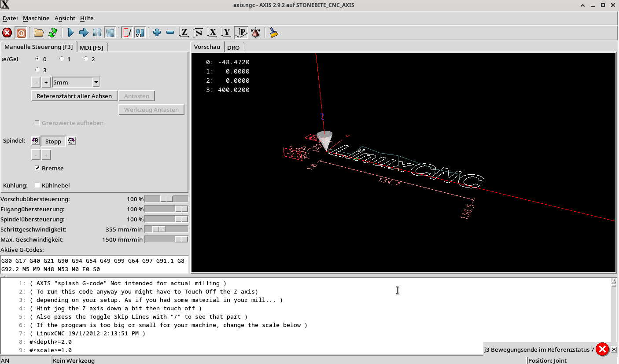Toggle optional pause M1 icon
This screenshot has width=619, height=364.
pyautogui.click(x=140, y=33)
